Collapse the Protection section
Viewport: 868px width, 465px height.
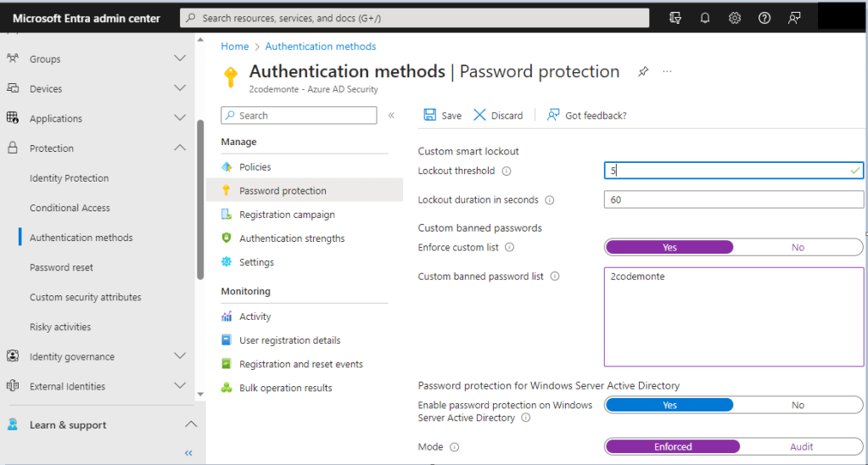[179, 148]
